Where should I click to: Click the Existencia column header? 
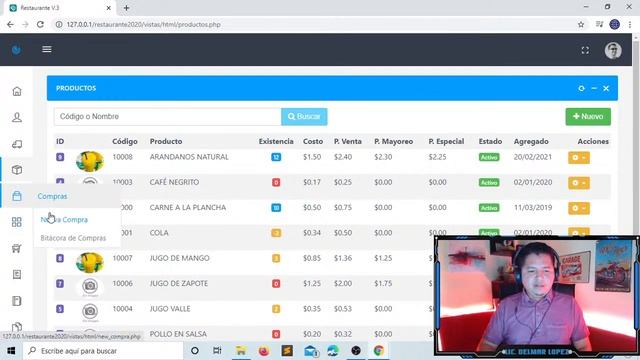(x=276, y=141)
